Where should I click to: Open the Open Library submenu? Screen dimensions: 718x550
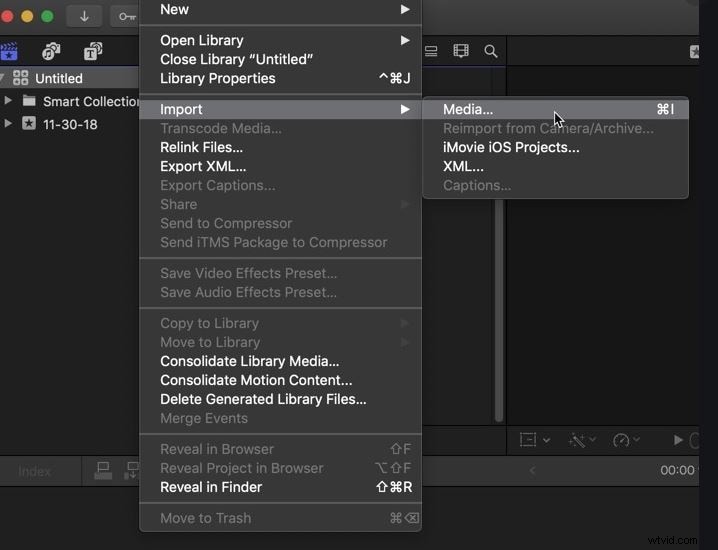click(x=280, y=40)
